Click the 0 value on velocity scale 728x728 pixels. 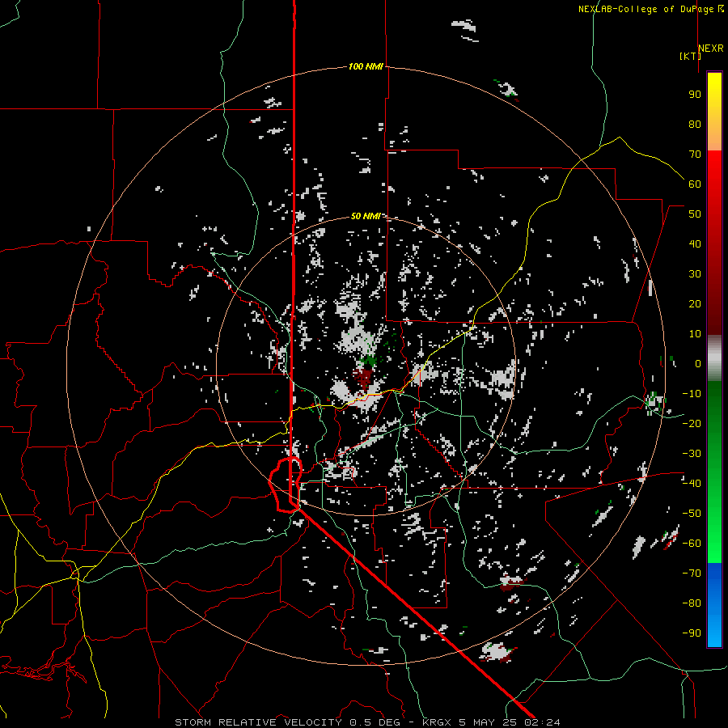(698, 364)
